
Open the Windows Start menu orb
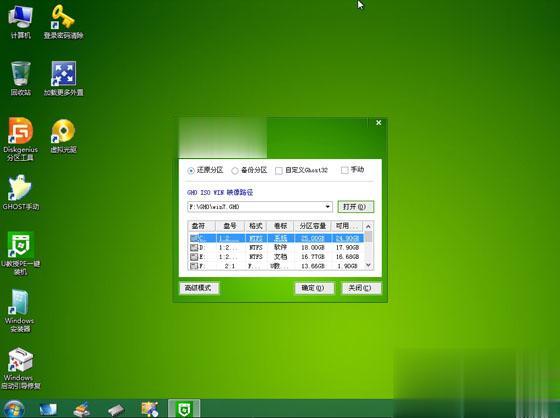pos(14,409)
